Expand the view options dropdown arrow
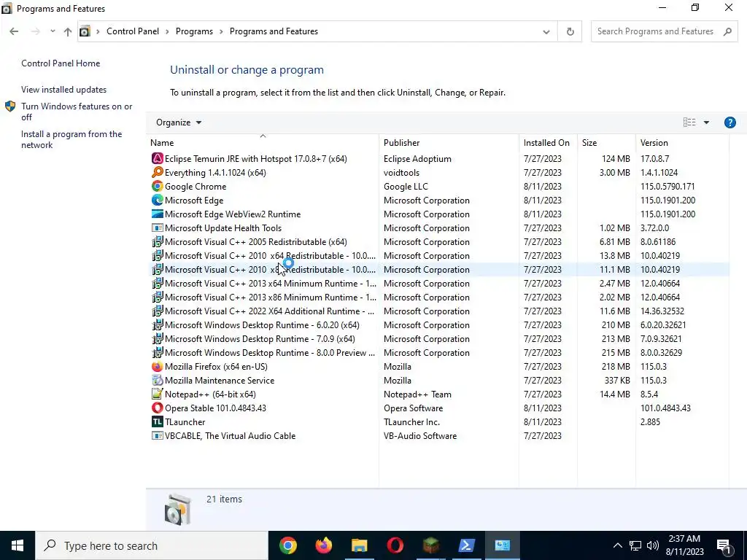 [706, 122]
